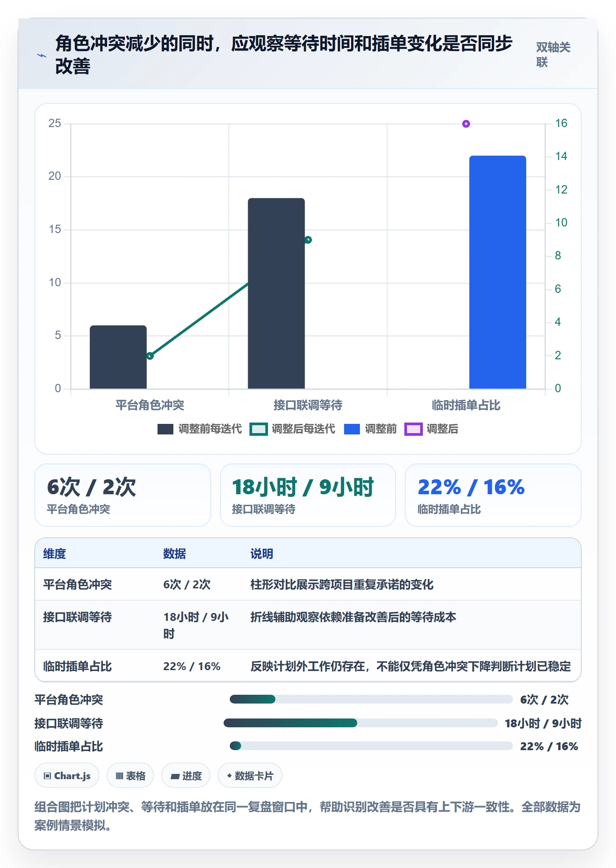The image size is (616, 868).
Task: Click the Chart.js tag
Action: [x=67, y=776]
